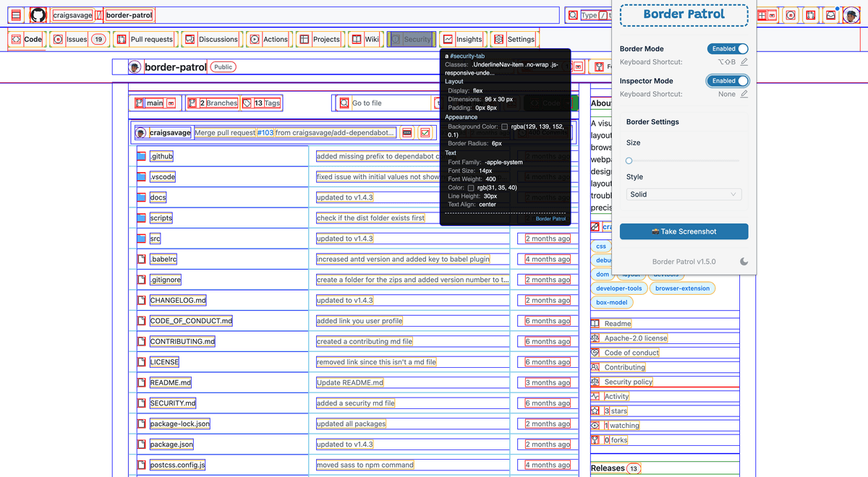Edit the Inspector Mode keyboard shortcut
This screenshot has height=477, width=868.
click(744, 94)
